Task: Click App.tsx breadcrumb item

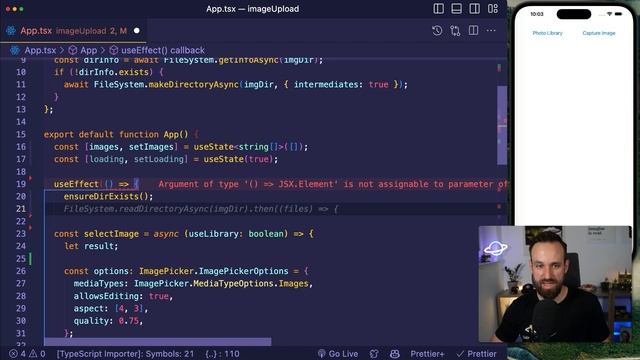Action: pos(40,50)
